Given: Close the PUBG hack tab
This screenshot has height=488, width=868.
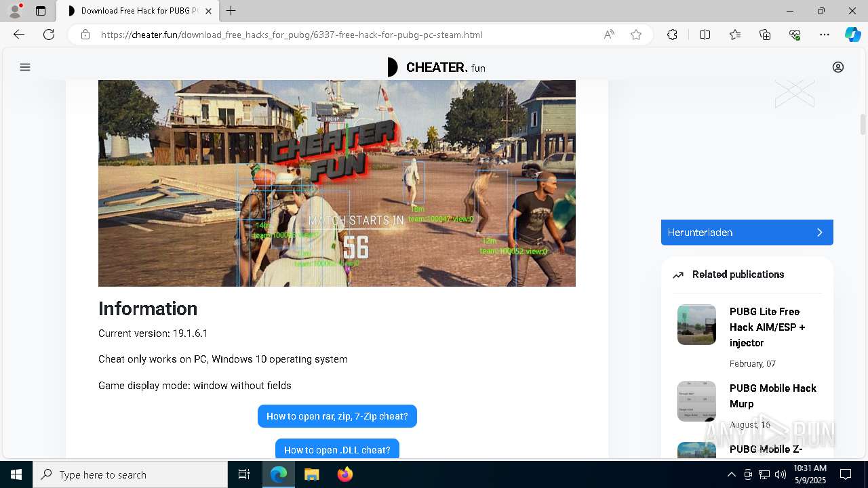Looking at the screenshot, I should [208, 11].
